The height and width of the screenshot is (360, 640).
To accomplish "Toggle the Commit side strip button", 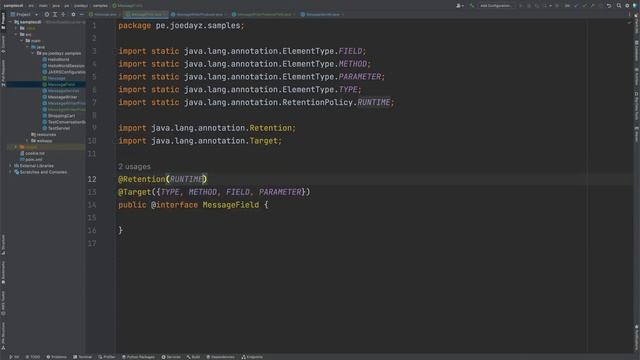I will (3, 44).
